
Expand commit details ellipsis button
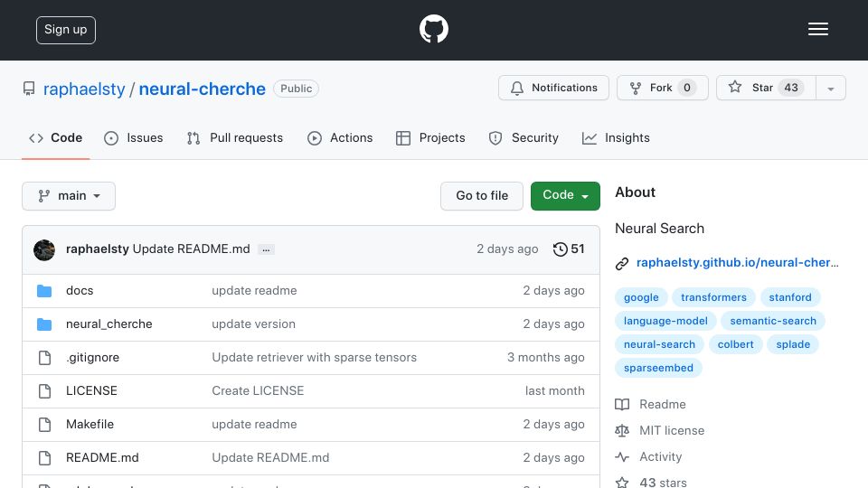pyautogui.click(x=266, y=249)
